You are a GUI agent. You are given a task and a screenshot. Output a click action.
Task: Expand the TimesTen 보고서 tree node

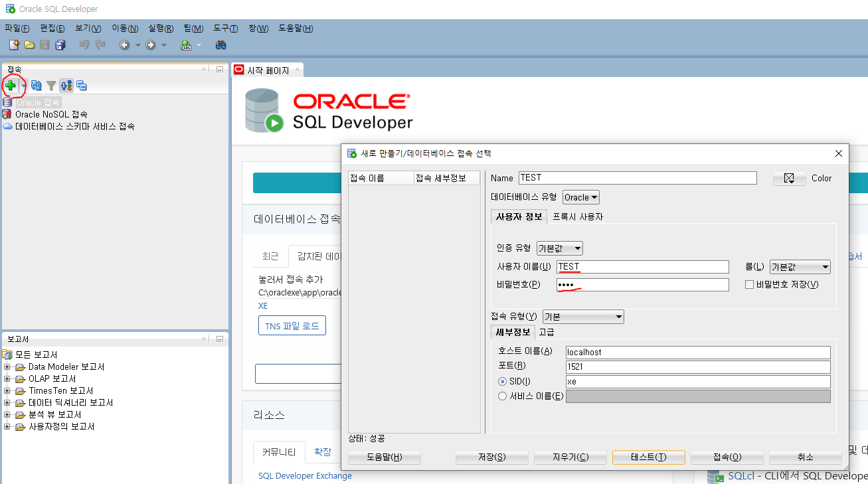[x=7, y=391]
